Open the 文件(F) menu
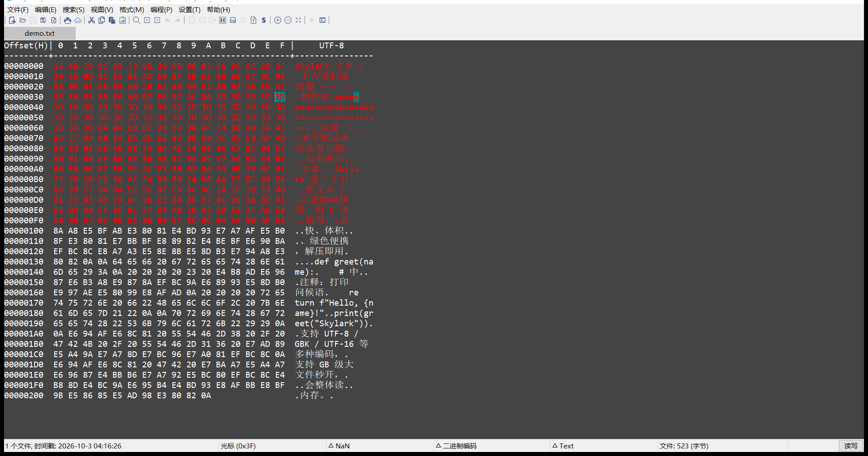 pos(18,9)
